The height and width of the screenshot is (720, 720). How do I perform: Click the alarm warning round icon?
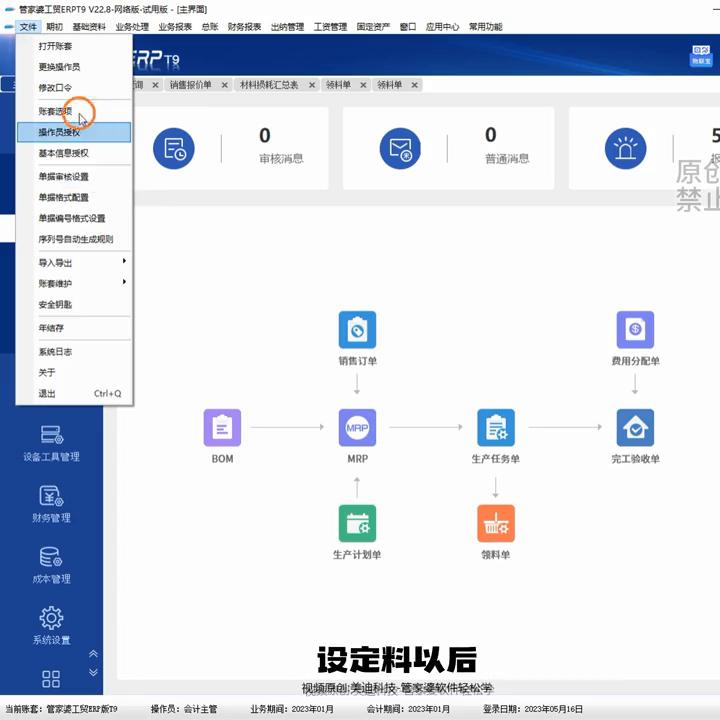[625, 148]
